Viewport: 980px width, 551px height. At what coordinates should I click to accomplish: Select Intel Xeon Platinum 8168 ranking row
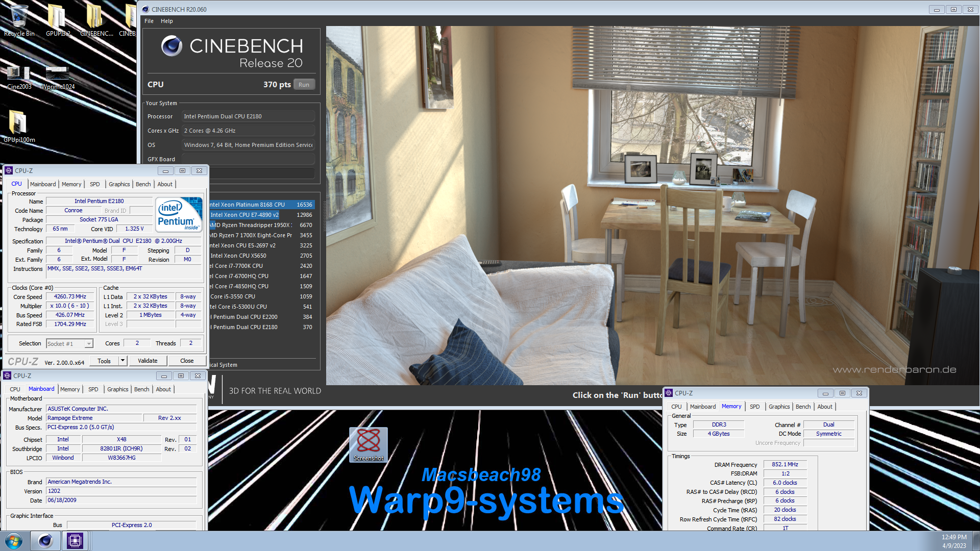(x=261, y=205)
